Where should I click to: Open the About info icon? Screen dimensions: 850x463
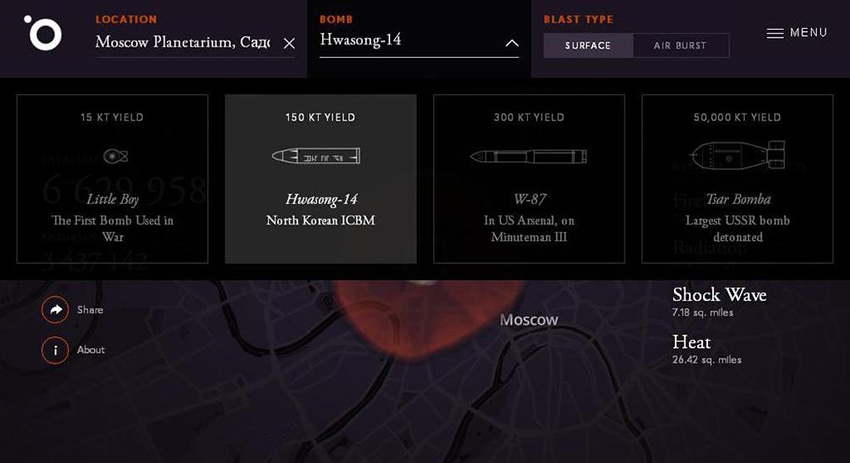(x=55, y=350)
